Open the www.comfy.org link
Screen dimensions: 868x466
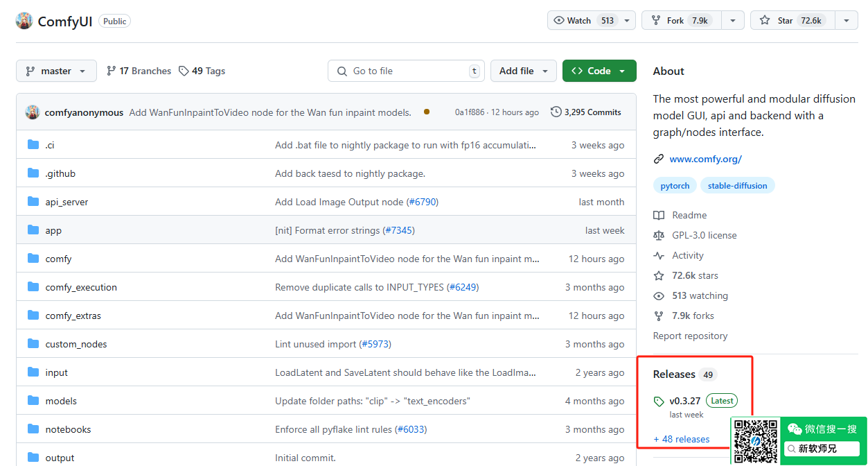click(705, 159)
